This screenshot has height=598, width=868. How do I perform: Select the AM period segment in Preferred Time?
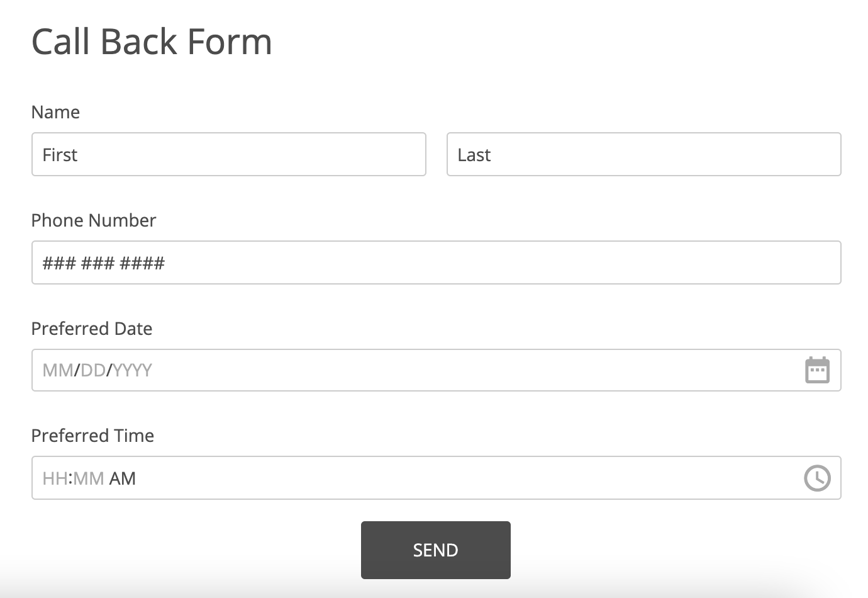pyautogui.click(x=123, y=478)
